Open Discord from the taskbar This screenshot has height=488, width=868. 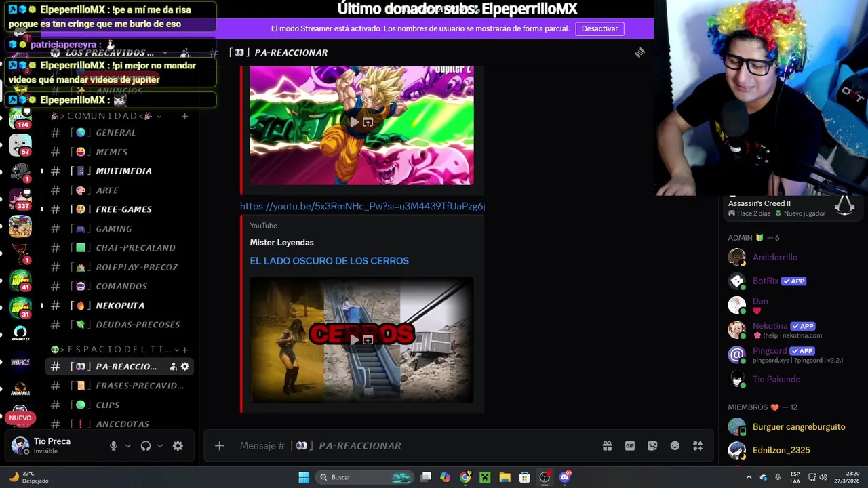click(565, 477)
